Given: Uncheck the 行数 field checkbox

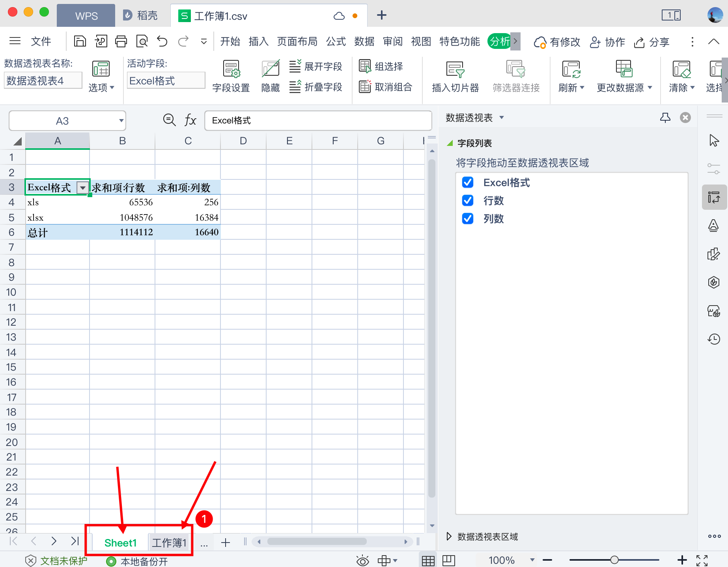Looking at the screenshot, I should point(468,201).
